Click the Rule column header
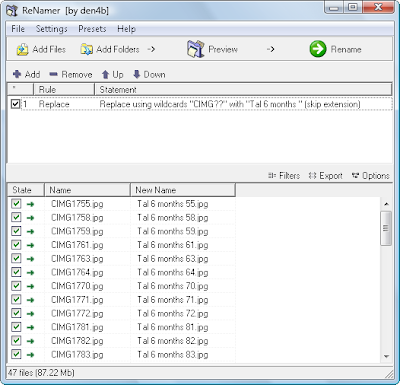Image resolution: width=400 pixels, height=385 pixels. 64,89
